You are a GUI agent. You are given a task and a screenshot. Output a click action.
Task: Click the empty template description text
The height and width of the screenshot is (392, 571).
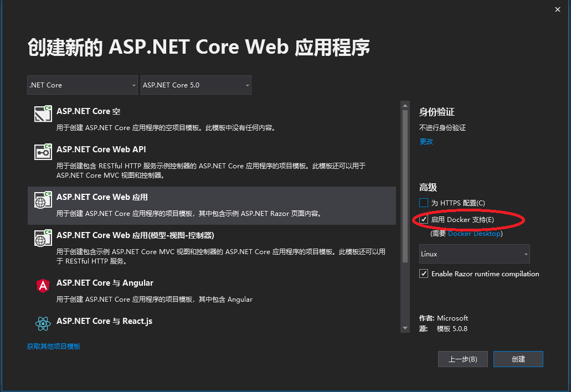tap(166, 128)
